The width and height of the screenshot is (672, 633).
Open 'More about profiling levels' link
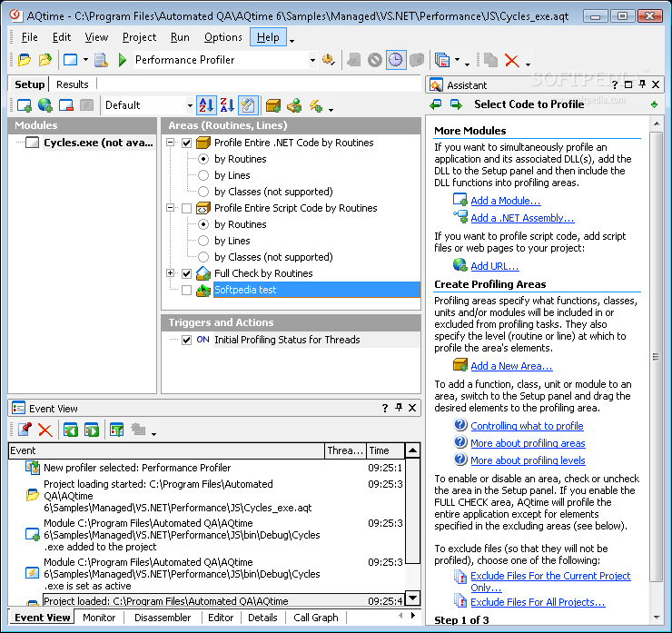[x=528, y=460]
